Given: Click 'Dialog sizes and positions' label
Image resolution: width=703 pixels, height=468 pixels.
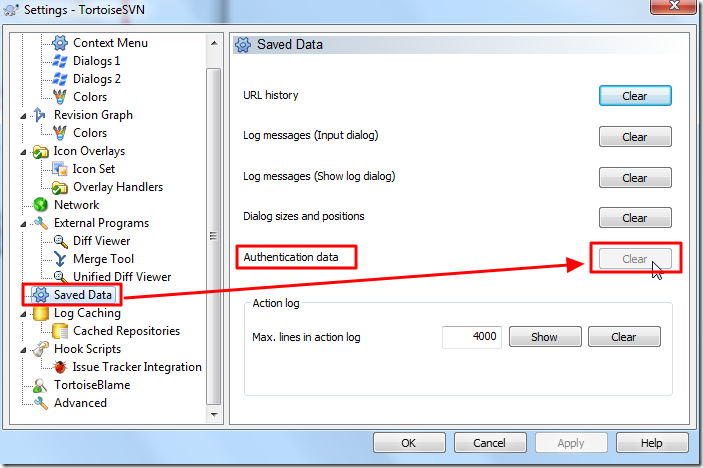Looking at the screenshot, I should tap(304, 216).
